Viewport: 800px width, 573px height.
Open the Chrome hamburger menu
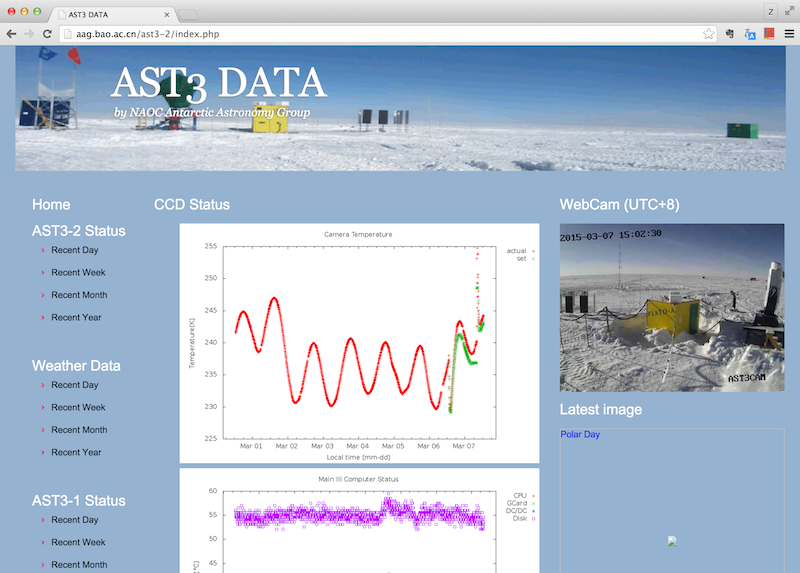tap(788, 33)
